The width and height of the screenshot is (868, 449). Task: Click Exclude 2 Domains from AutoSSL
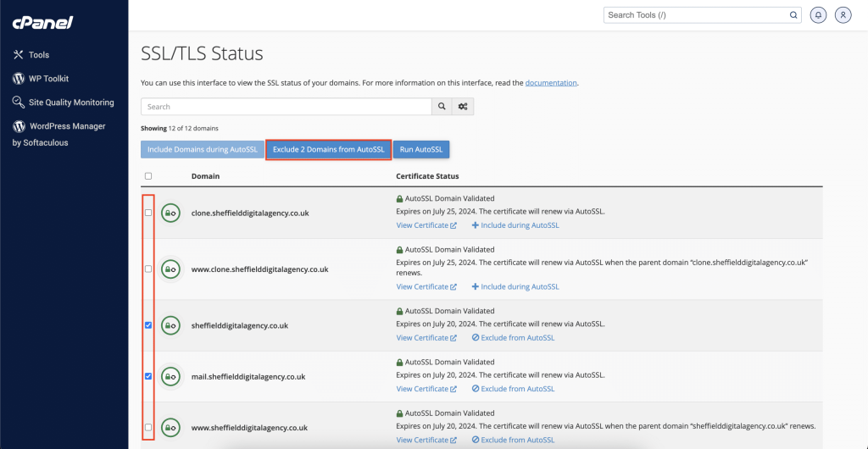click(328, 150)
